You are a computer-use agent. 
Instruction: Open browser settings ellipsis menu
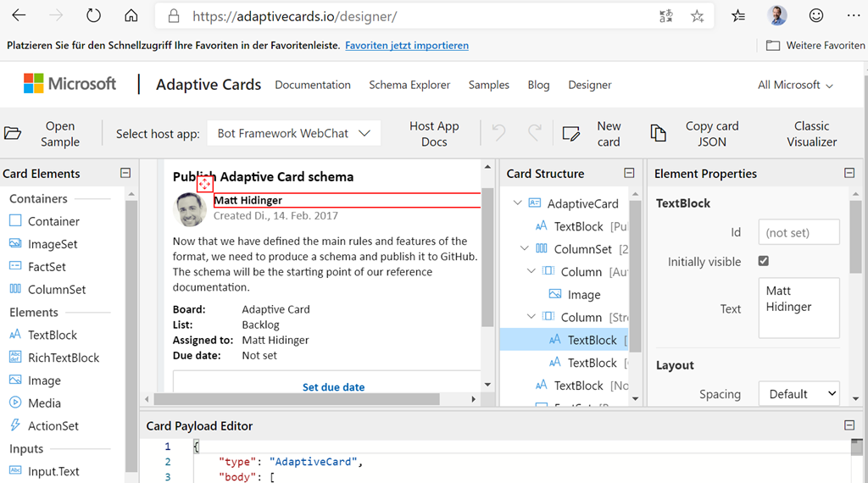pyautogui.click(x=853, y=15)
